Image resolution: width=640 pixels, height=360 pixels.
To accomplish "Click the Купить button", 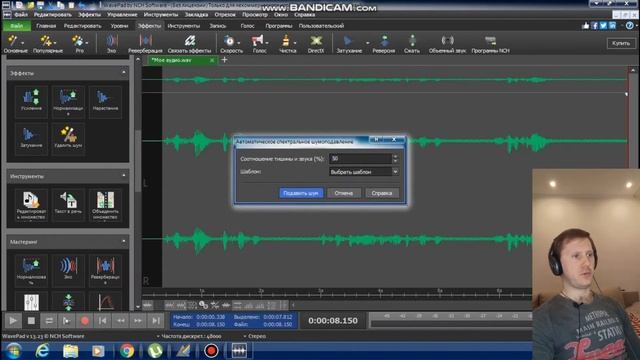I will click(x=621, y=43).
